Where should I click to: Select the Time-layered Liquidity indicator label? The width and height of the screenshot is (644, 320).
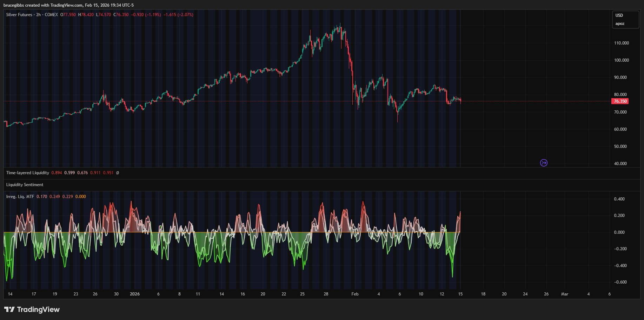click(27, 173)
